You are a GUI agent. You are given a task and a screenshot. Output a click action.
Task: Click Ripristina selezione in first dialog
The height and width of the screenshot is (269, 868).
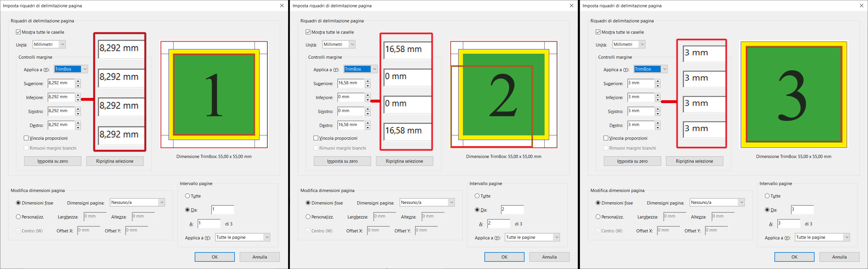pos(115,161)
